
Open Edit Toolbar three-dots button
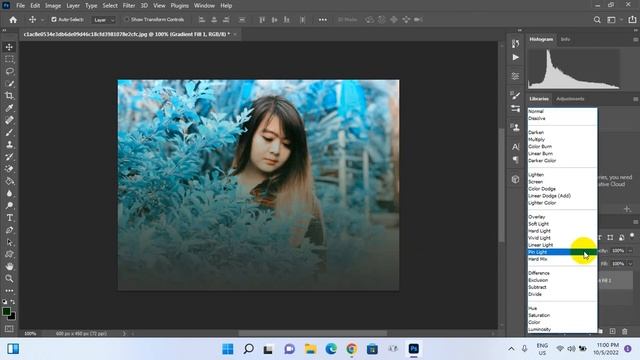[x=9, y=291]
